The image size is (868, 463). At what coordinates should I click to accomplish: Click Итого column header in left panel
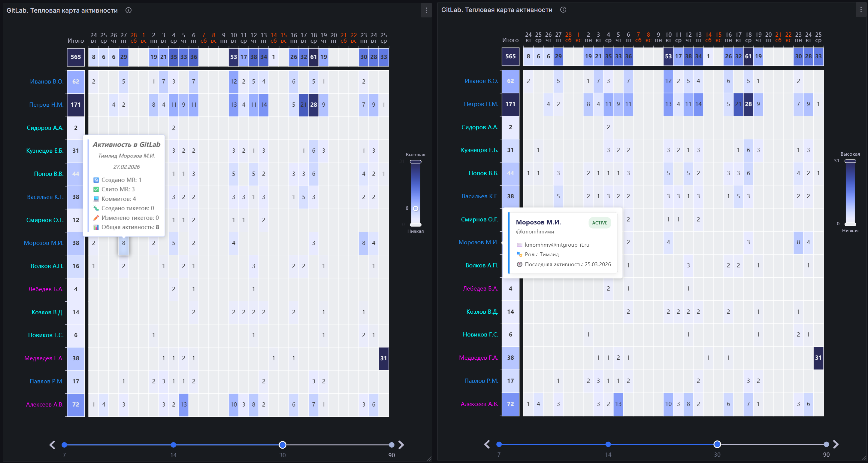tap(75, 41)
